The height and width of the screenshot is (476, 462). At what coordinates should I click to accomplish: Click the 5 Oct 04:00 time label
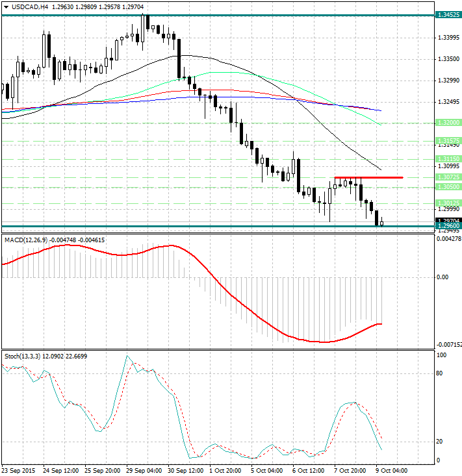[265, 470]
